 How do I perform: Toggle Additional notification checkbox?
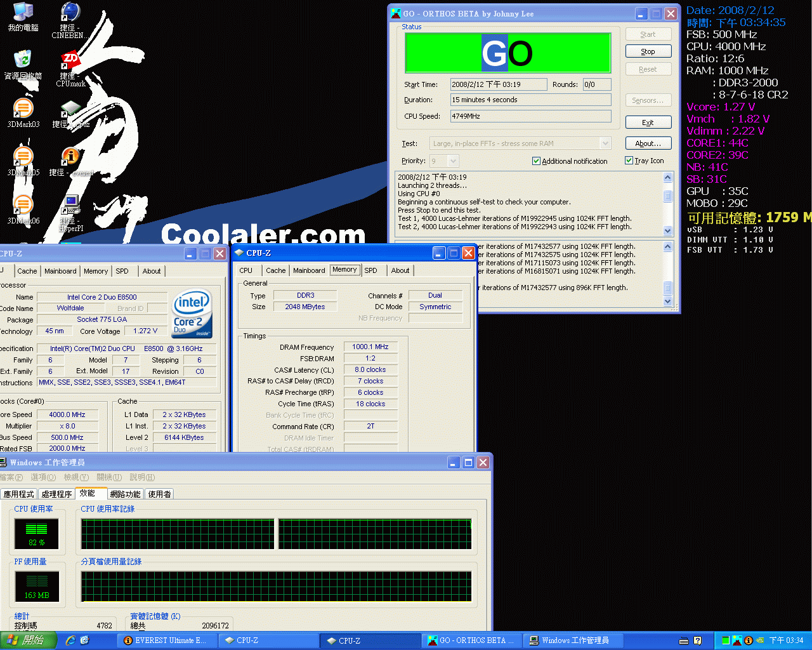coord(536,161)
